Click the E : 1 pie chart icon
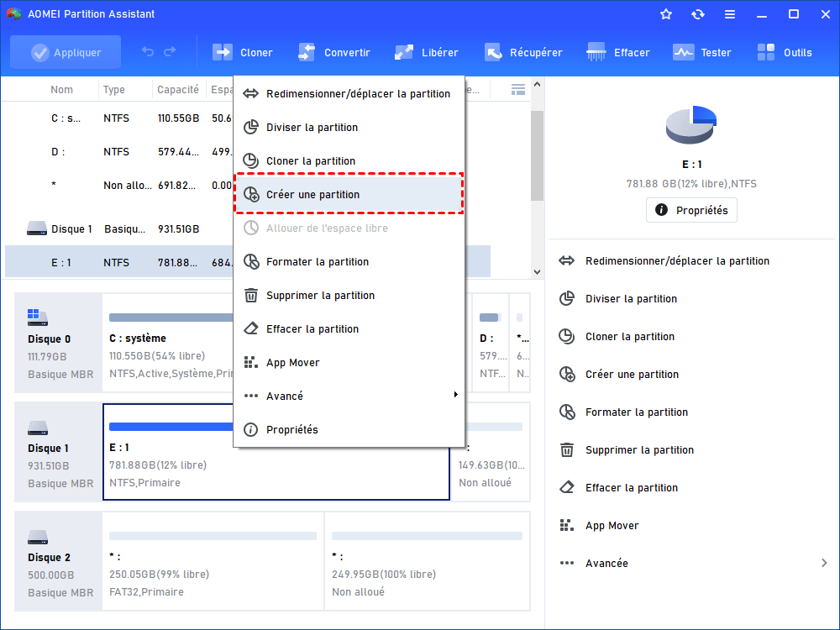This screenshot has width=840, height=630. point(691,125)
